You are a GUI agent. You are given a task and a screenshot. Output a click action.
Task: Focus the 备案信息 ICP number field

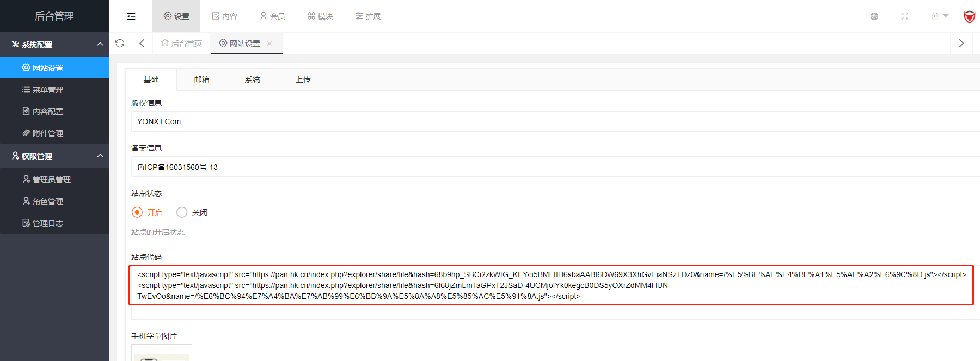(x=555, y=167)
